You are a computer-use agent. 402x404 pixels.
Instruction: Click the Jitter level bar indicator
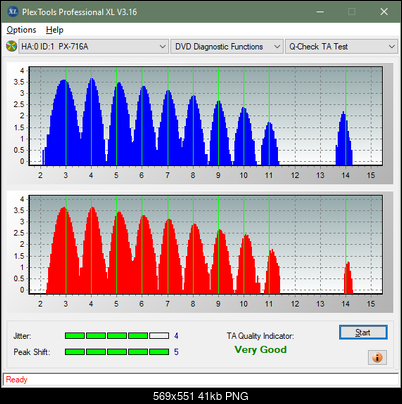click(117, 336)
